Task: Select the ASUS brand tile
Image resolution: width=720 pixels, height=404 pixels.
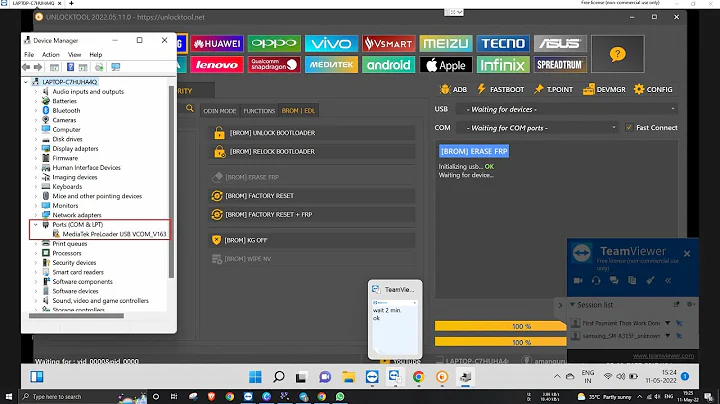Action: (560, 44)
